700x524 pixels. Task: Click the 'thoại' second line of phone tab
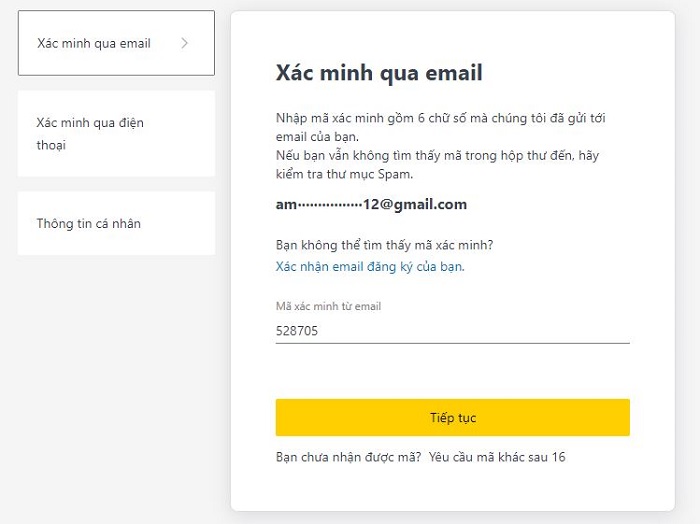coord(51,145)
